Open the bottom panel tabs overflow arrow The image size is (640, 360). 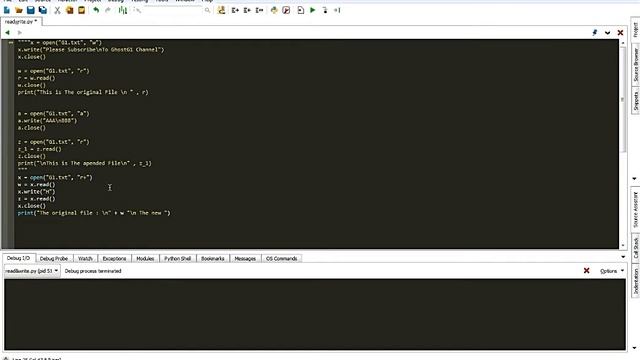[623, 257]
